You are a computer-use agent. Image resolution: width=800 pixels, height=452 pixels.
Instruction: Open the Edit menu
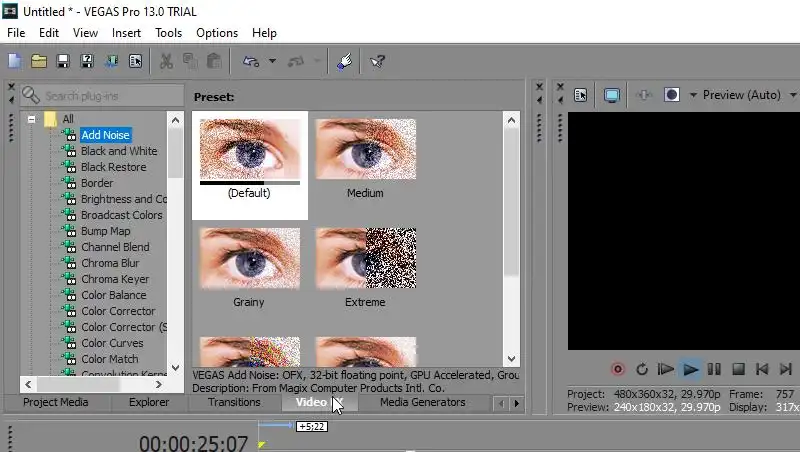[49, 33]
